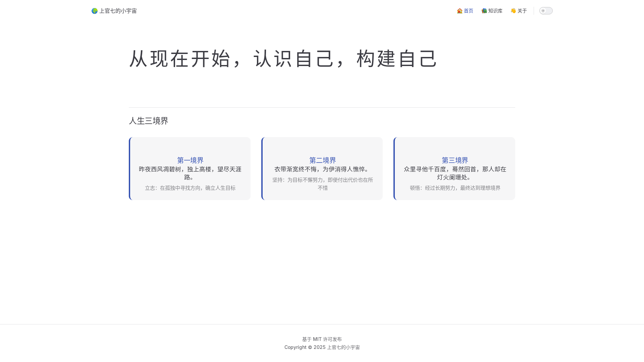The image size is (644, 362).
Task: Go to 首页 nav item
Action: (465, 11)
